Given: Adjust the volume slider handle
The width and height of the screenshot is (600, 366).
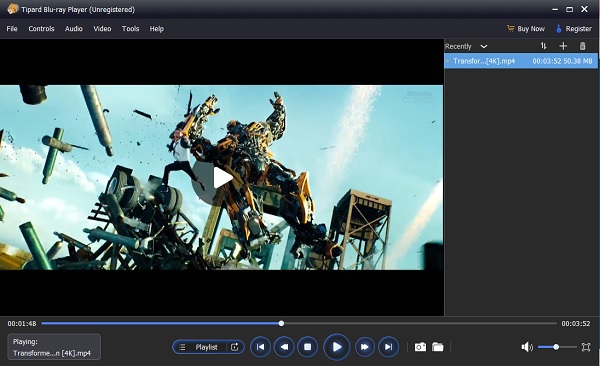Looking at the screenshot, I should click(556, 347).
